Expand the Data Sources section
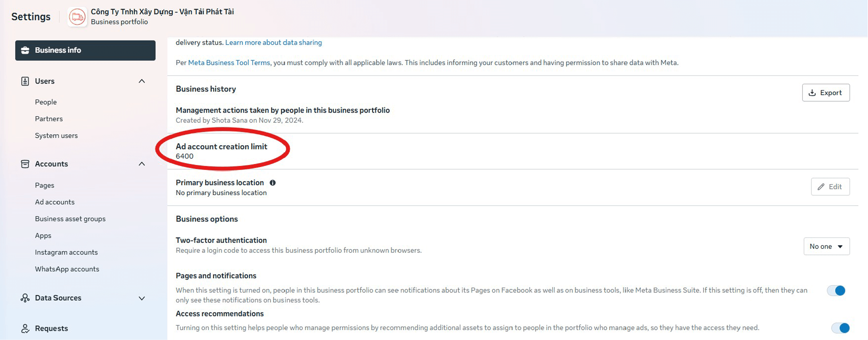 click(x=142, y=298)
